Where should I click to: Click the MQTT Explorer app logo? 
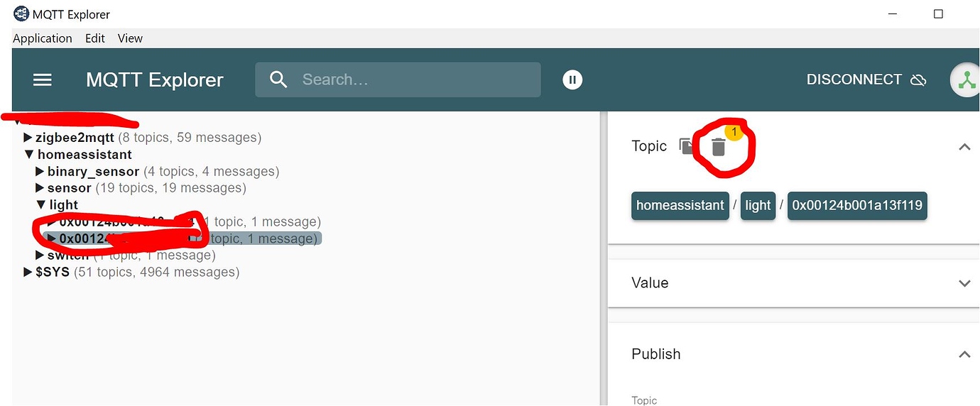point(21,13)
